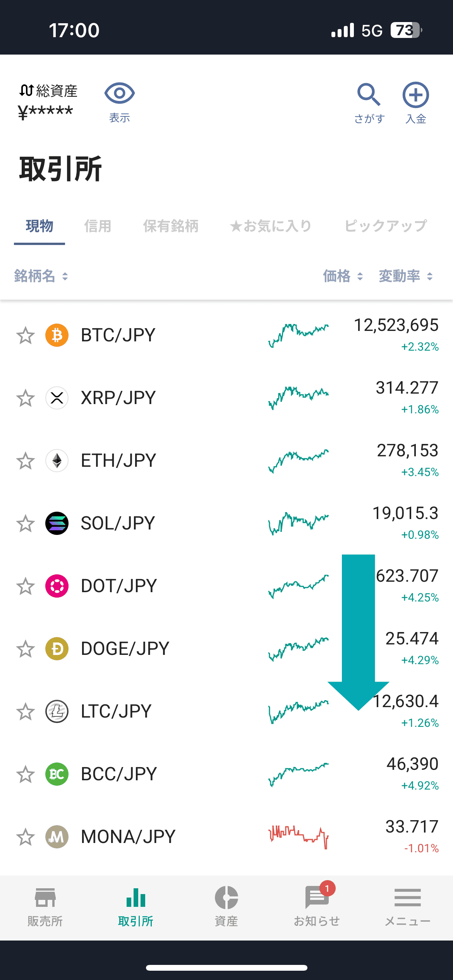
Task: View the DOT/JPY price chart sparkline
Action: pyautogui.click(x=299, y=586)
